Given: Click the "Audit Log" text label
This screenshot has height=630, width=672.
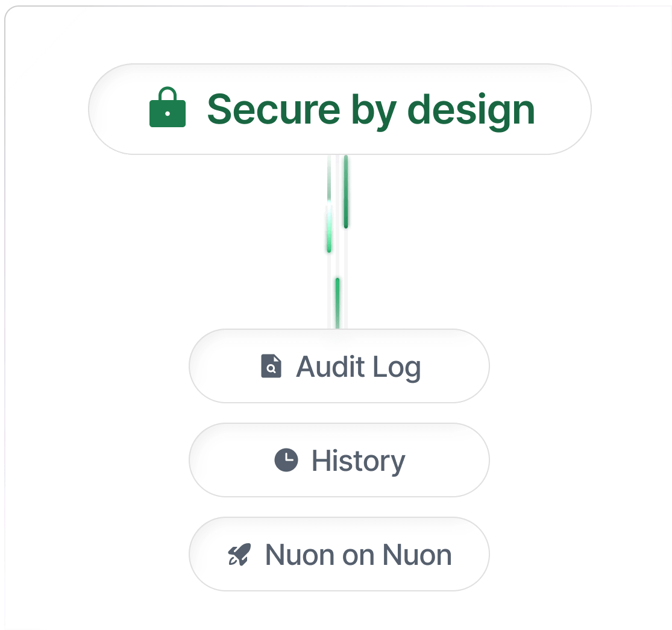Looking at the screenshot, I should click(358, 367).
